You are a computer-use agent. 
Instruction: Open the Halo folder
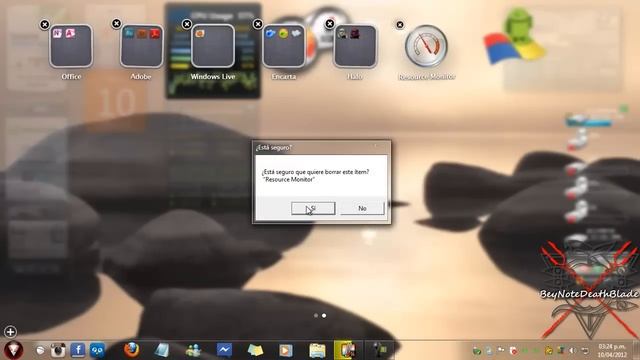coord(355,46)
